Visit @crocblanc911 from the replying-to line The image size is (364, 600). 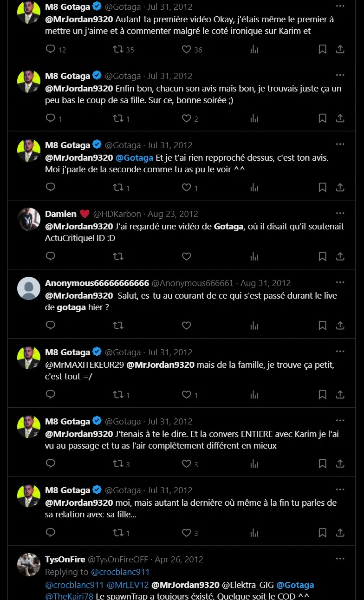pyautogui.click(x=120, y=572)
